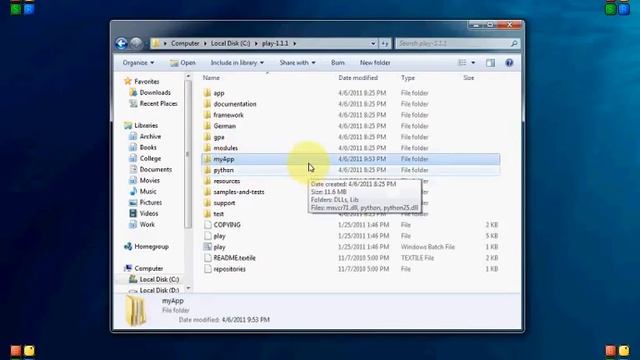Expand the arrow after Computer in path
Screen dimensions: 640x360
[205, 43]
